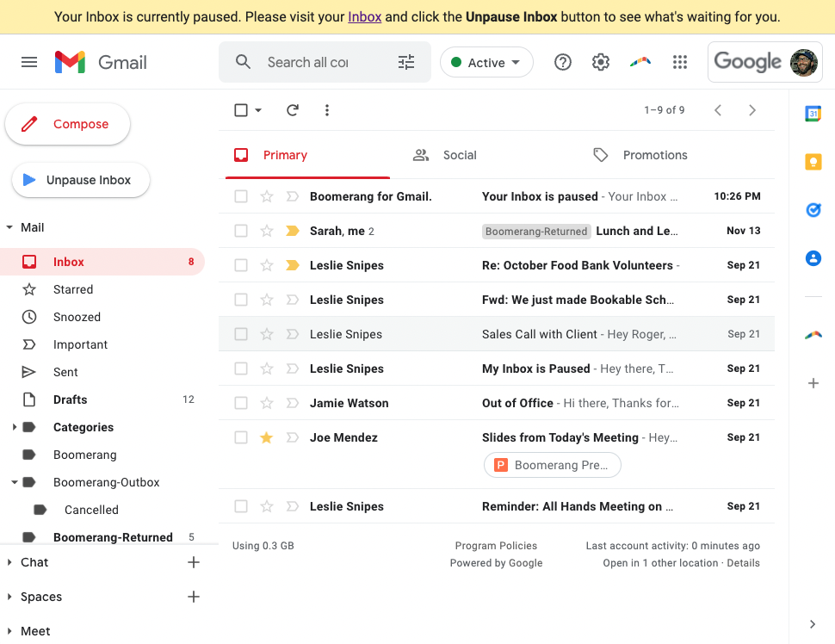835x644 pixels.
Task: Select the Jamie Watson email checkbox
Action: 241,403
